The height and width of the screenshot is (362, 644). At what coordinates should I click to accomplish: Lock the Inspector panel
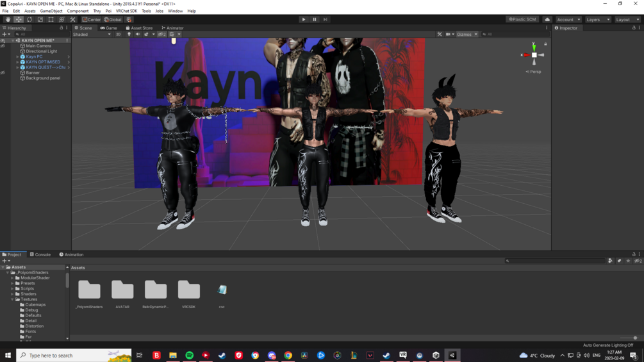(634, 28)
